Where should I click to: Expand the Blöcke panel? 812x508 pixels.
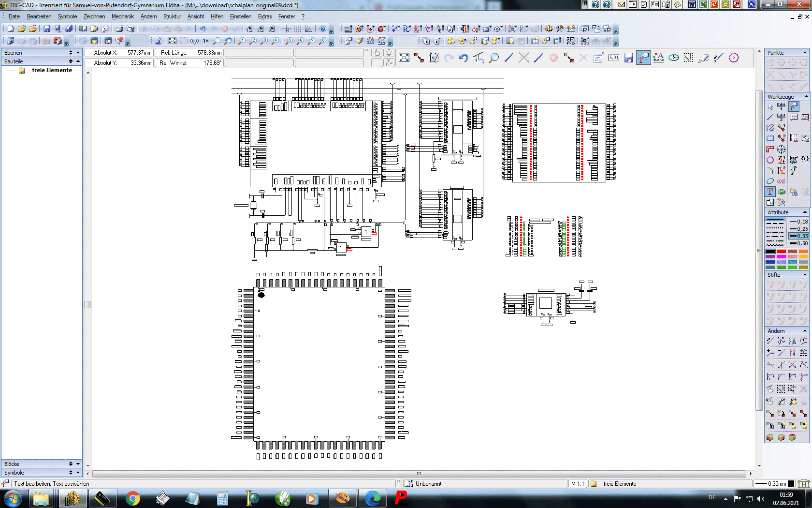[x=78, y=464]
